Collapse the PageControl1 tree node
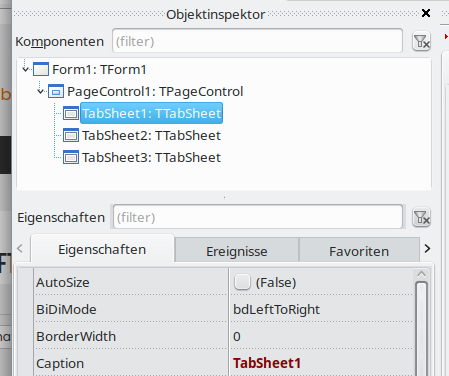The width and height of the screenshot is (449, 376). pyautogui.click(x=40, y=91)
